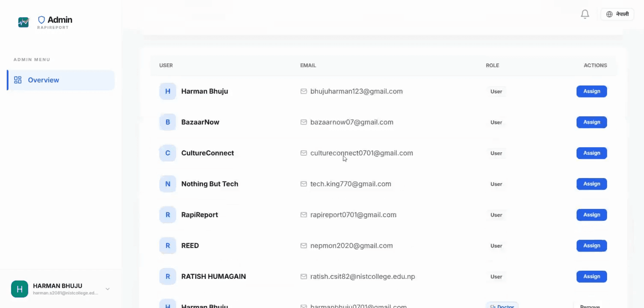Assign a role to BazaarNow
Screen dimensions: 644x308
592,122
